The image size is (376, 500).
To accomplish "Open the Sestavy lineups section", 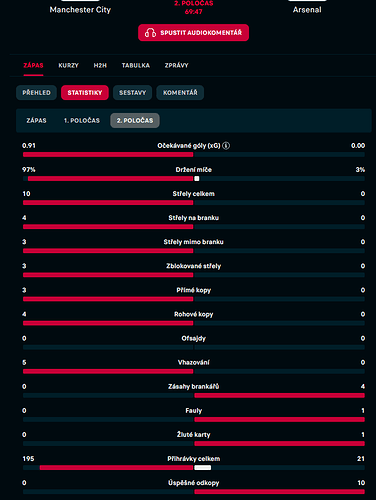I will pyautogui.click(x=132, y=93).
